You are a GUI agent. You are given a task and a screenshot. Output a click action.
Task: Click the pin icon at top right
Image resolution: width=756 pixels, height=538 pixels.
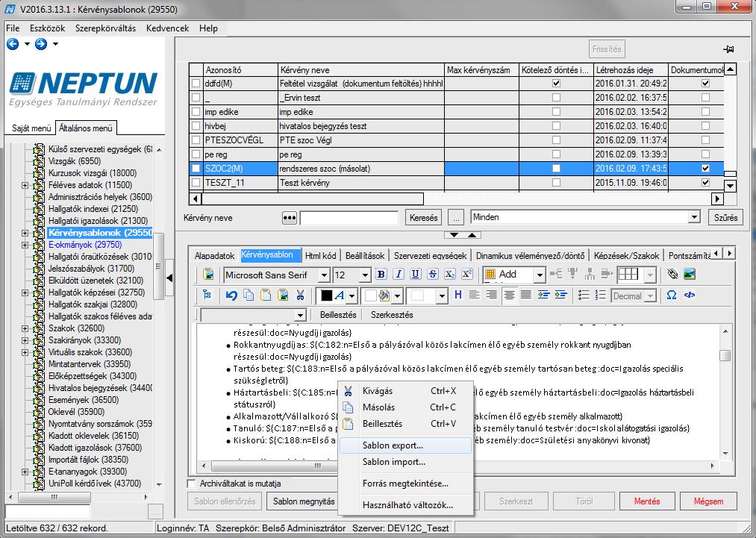pyautogui.click(x=728, y=49)
